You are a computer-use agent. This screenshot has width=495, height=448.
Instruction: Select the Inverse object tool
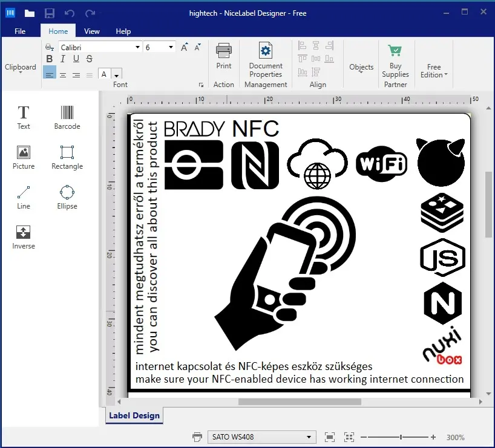(24, 238)
